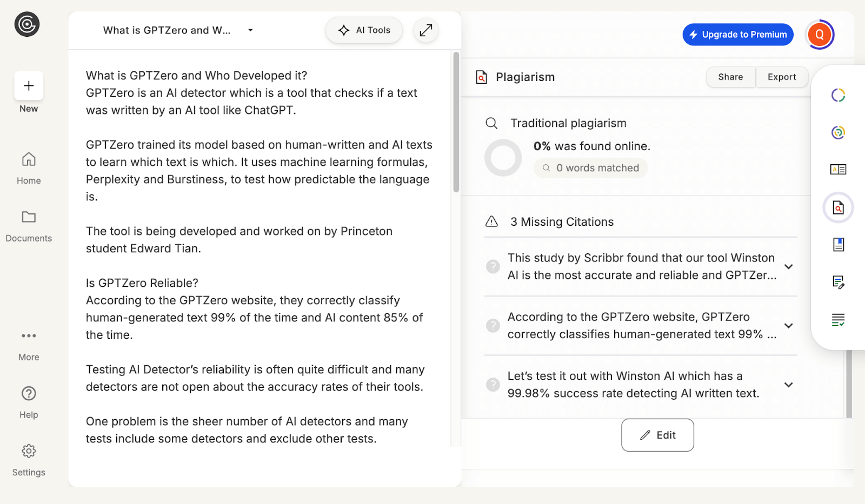The image size is (865, 504).
Task: Open the translate tool icon in right toolbar
Action: click(x=838, y=170)
